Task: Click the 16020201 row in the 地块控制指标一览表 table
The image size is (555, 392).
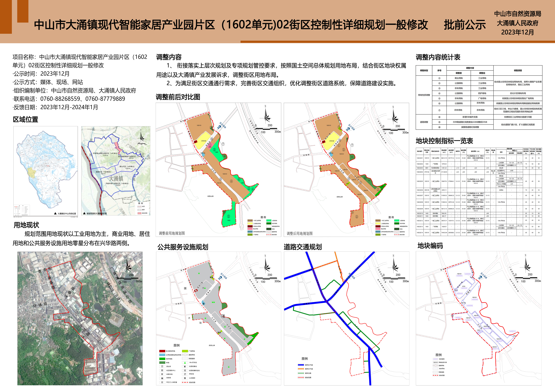Action: tap(479, 158)
